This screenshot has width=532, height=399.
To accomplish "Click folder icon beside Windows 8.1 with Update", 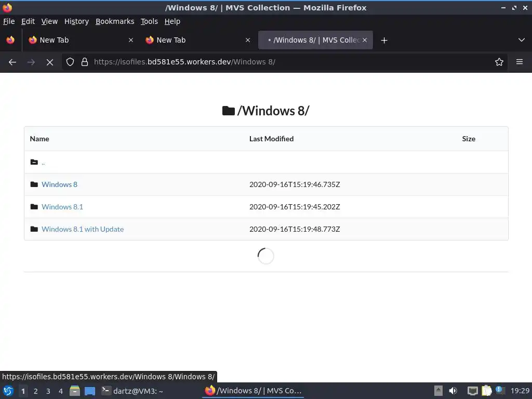I will click(34, 229).
